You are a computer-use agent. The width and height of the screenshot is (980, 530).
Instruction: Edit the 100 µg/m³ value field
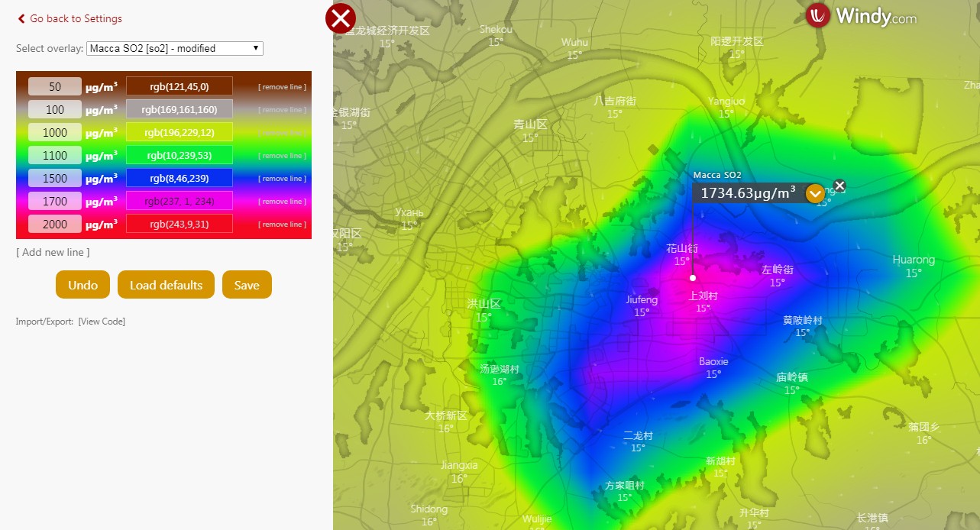point(55,109)
